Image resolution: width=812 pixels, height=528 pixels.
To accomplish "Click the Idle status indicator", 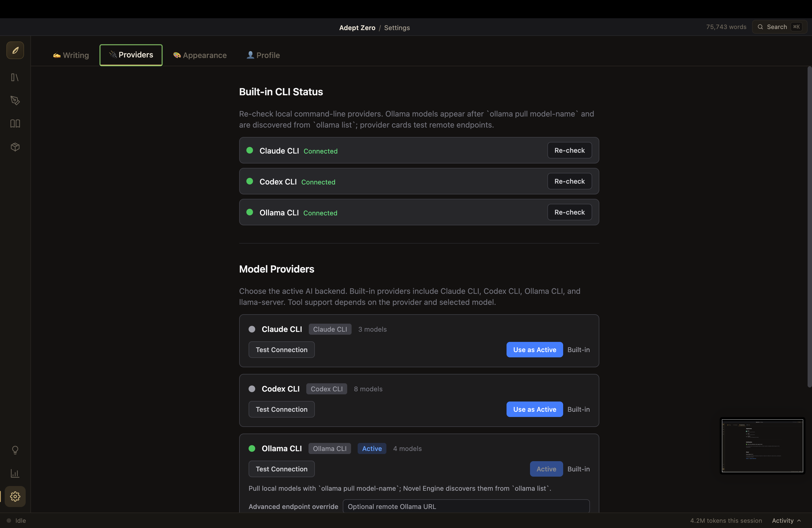I will (16, 521).
